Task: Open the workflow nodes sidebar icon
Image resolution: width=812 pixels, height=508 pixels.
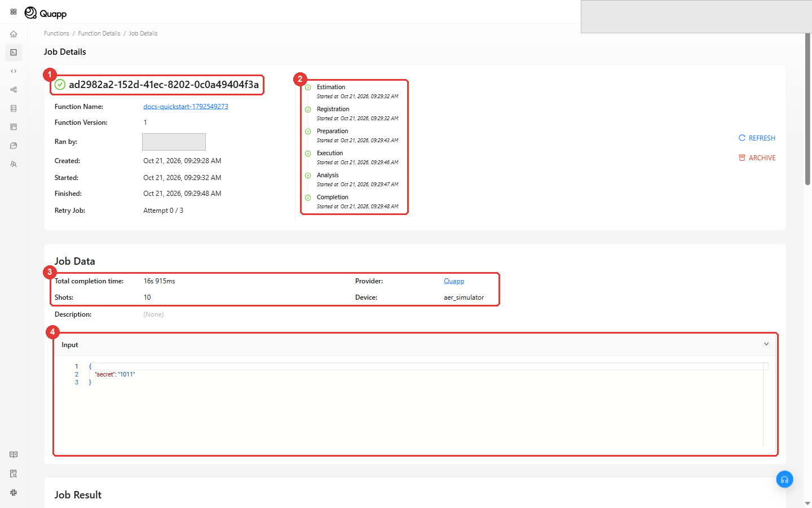Action: coord(14,90)
